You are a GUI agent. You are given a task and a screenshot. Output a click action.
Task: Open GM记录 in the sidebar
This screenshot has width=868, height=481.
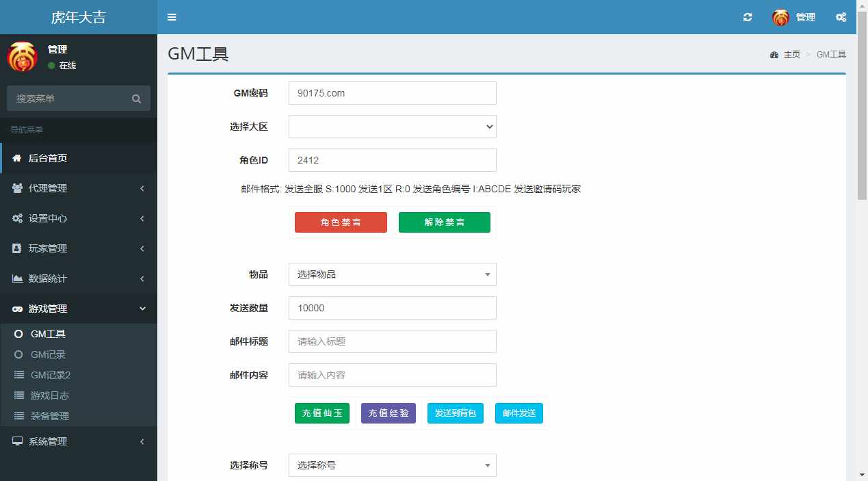[48, 354]
